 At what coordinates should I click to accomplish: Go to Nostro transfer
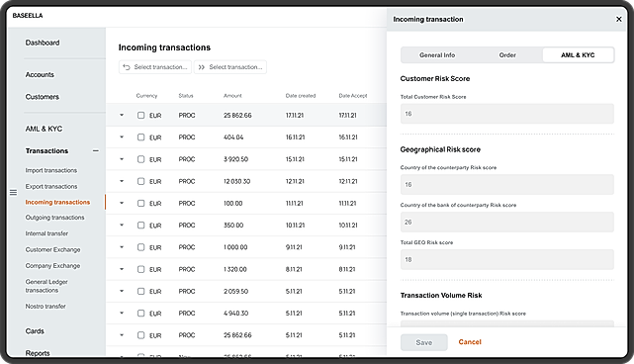click(x=45, y=307)
